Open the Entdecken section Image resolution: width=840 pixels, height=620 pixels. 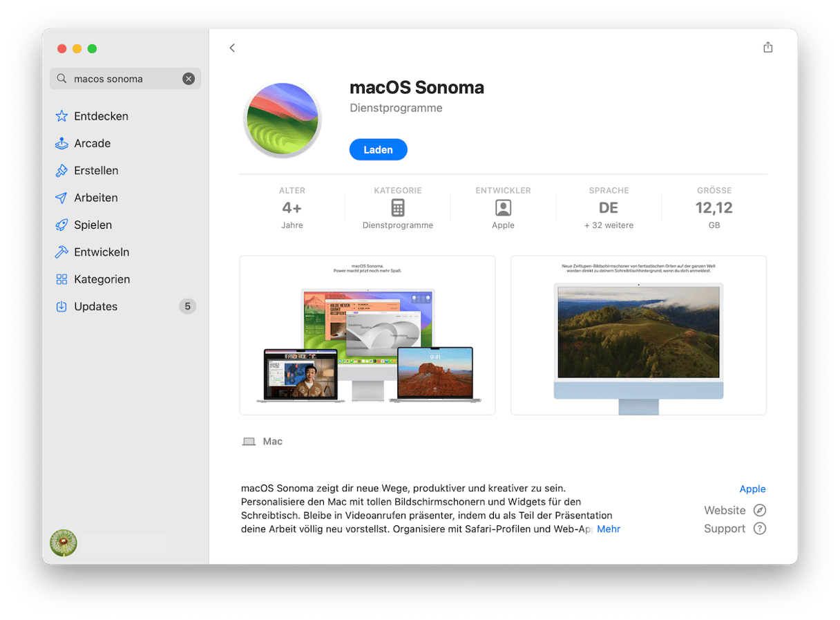tap(101, 116)
